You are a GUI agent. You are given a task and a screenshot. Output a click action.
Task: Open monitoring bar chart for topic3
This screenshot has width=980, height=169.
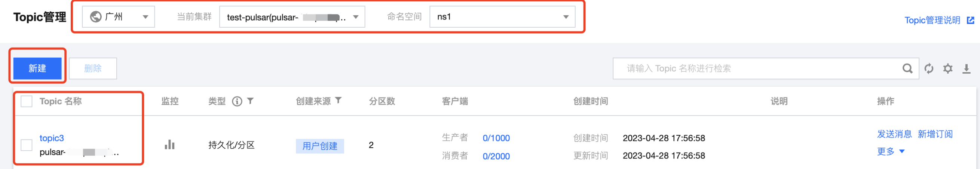click(x=169, y=145)
